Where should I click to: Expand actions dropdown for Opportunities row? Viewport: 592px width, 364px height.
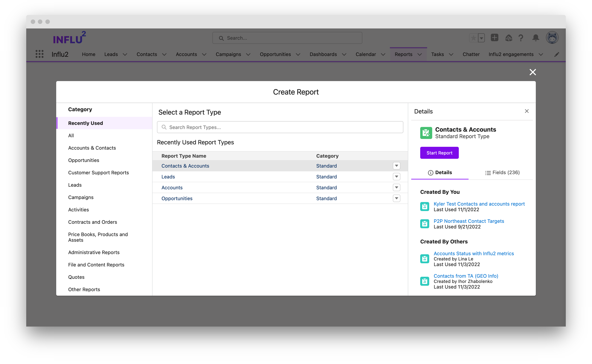point(396,198)
